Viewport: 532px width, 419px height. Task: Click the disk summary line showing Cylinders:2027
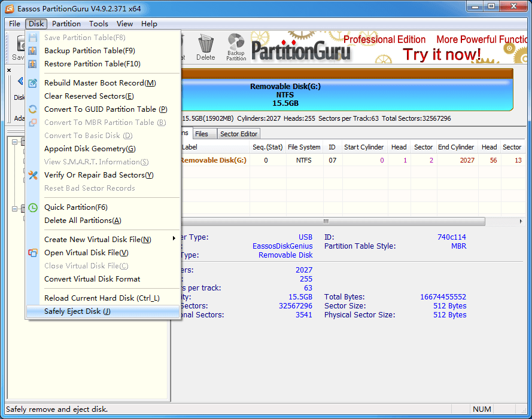[x=317, y=119]
